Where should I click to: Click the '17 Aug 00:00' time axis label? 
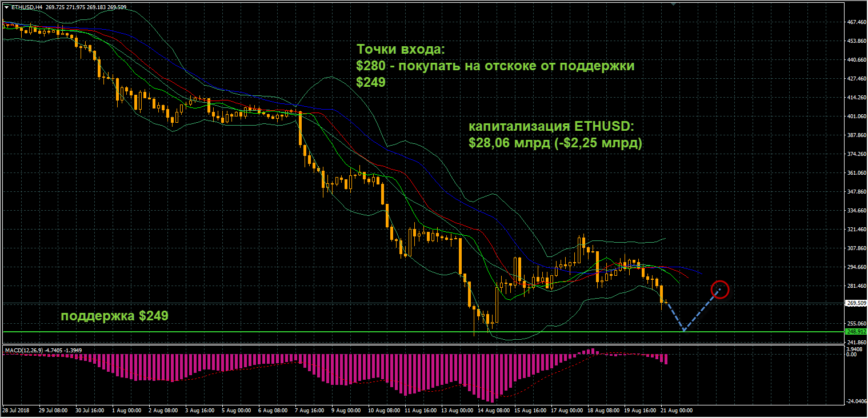(x=566, y=411)
